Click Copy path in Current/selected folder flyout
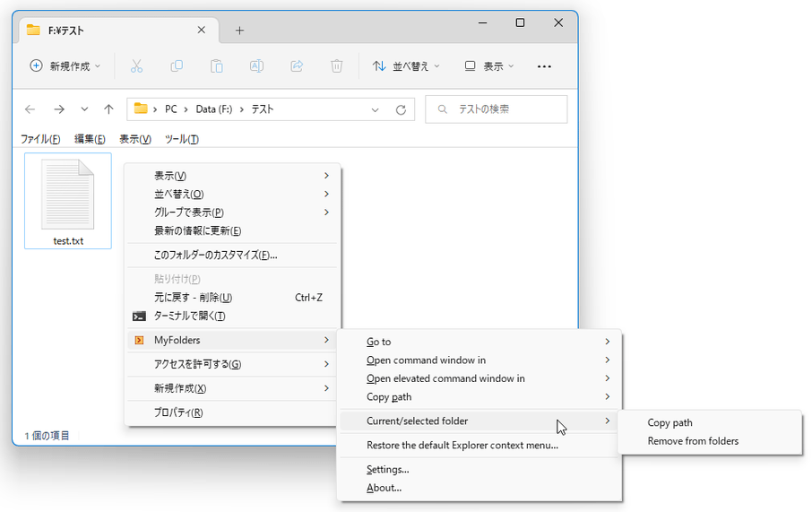 (x=710, y=423)
